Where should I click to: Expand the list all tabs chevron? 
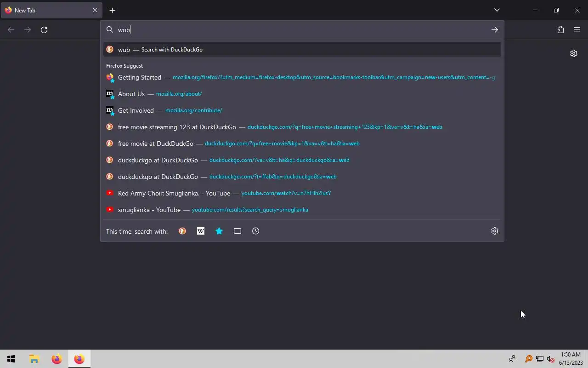497,10
